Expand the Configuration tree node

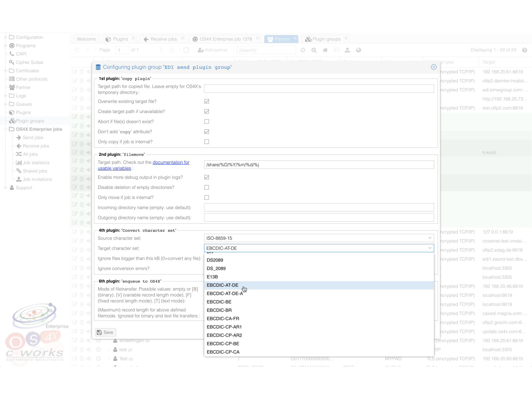pos(5,37)
